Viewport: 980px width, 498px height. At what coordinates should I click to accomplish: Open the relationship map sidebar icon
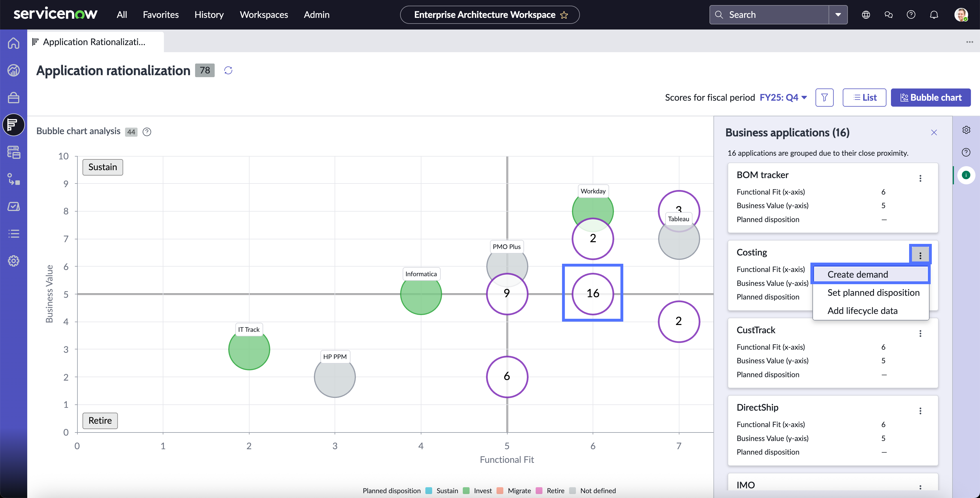tap(14, 179)
